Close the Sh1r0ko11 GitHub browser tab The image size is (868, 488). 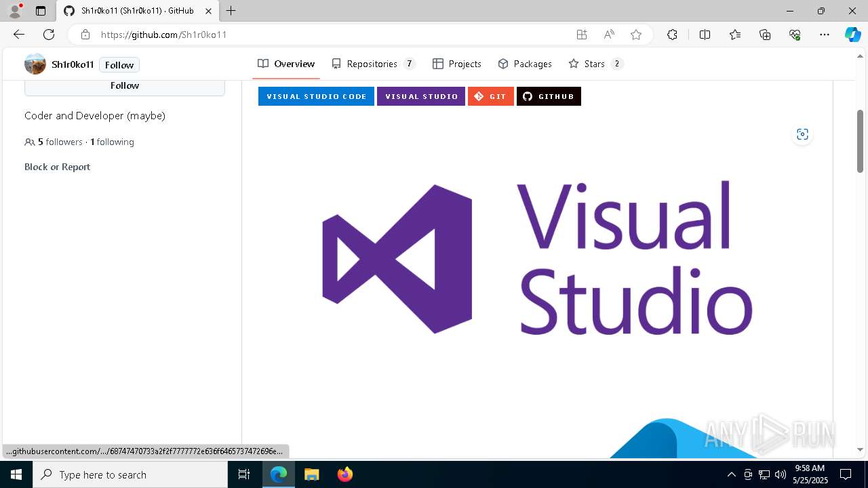point(209,11)
